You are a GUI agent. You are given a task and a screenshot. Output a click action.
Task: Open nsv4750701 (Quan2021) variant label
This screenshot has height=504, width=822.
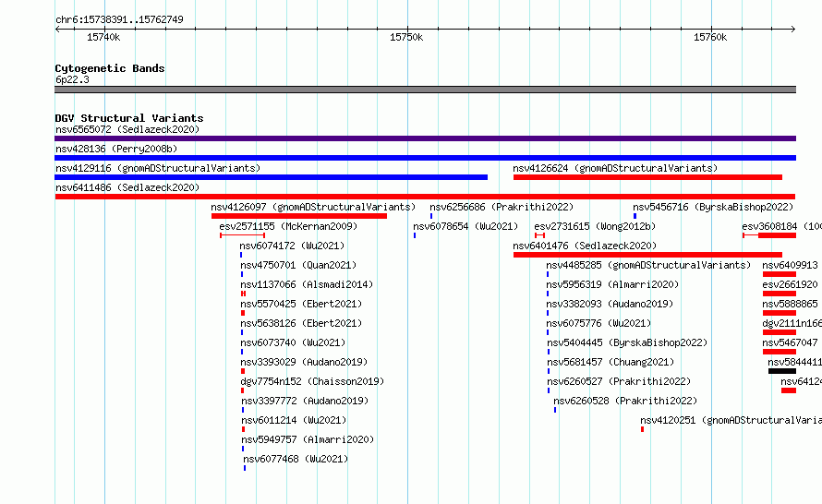[x=298, y=265]
